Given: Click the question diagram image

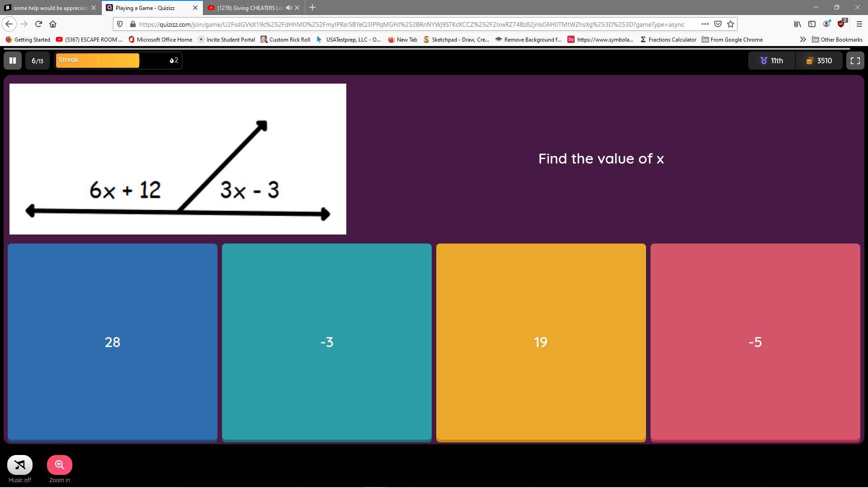Looking at the screenshot, I should coord(178,159).
